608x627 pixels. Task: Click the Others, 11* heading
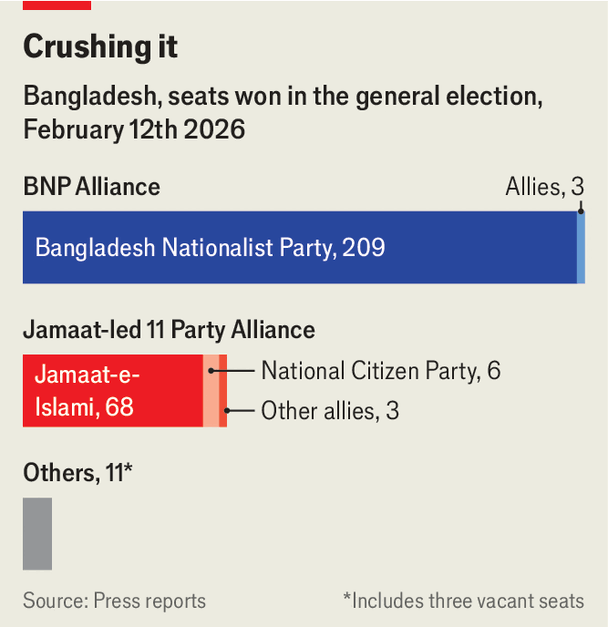tap(78, 473)
